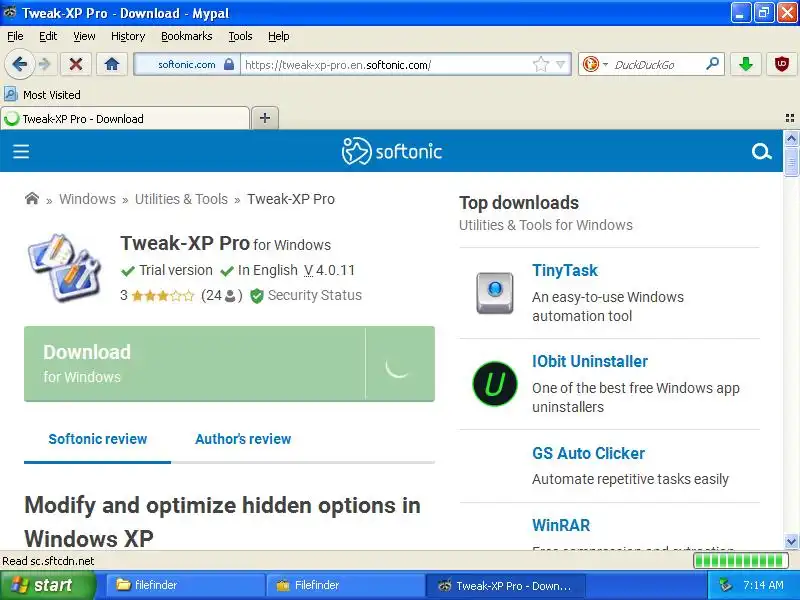800x600 pixels.
Task: Click the search magnifier in DuckDuckGo box
Action: click(712, 64)
